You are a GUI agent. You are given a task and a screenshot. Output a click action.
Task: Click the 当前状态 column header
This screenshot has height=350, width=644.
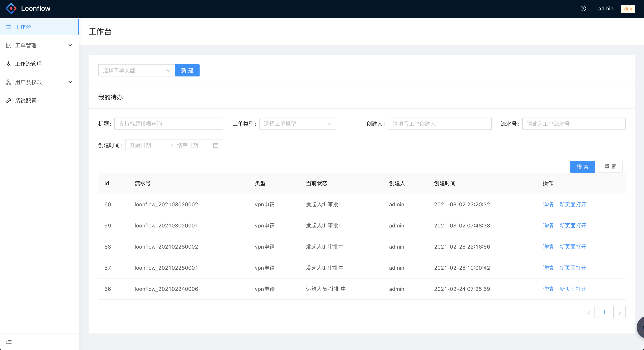tap(316, 183)
